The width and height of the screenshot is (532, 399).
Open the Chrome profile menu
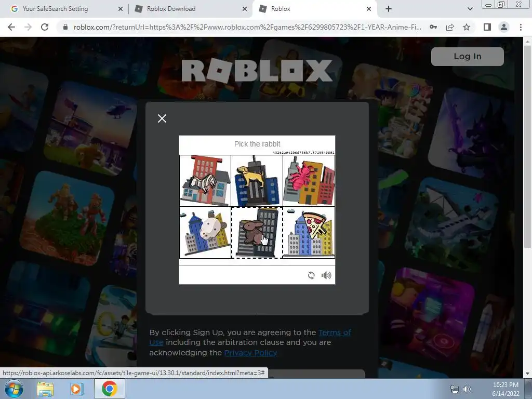pos(504,27)
